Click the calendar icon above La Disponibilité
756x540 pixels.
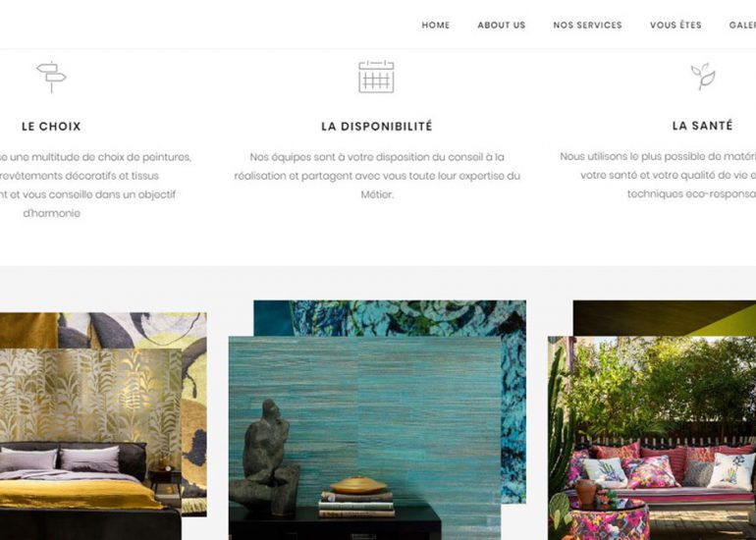pyautogui.click(x=377, y=77)
